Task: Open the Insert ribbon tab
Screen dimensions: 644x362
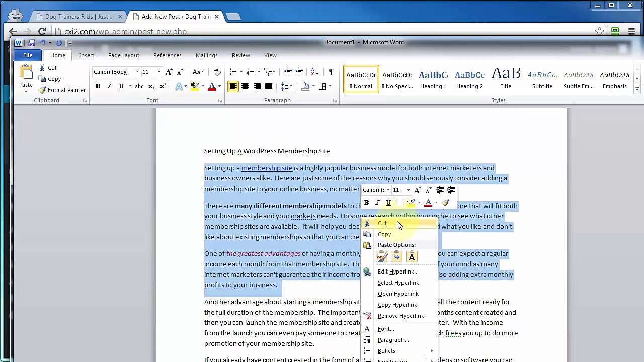Action: (87, 55)
